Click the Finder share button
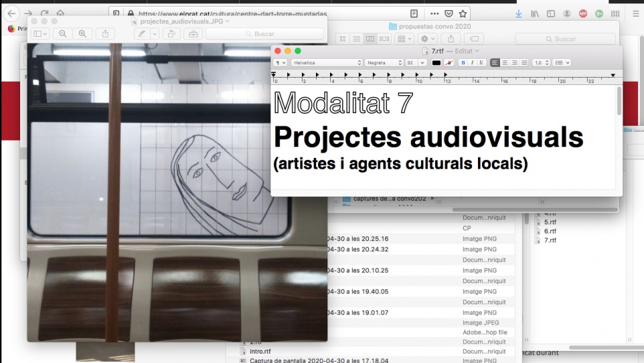Viewport: 644px width, 363px height. [x=451, y=39]
